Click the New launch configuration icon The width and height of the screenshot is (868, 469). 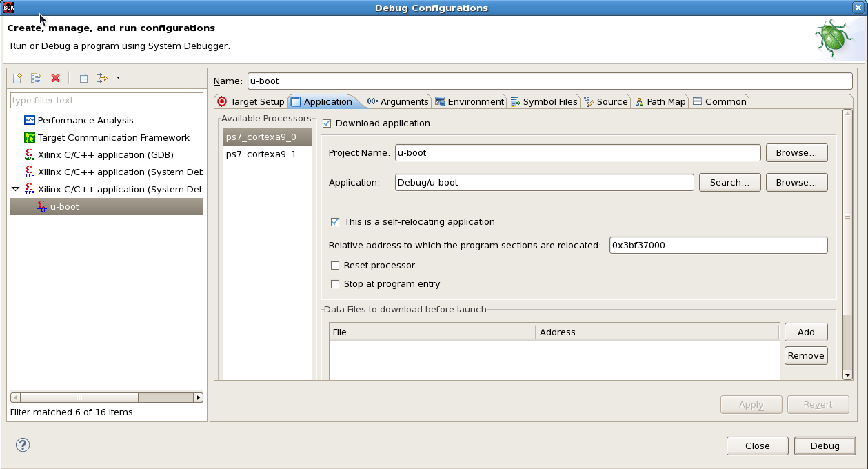(17, 78)
